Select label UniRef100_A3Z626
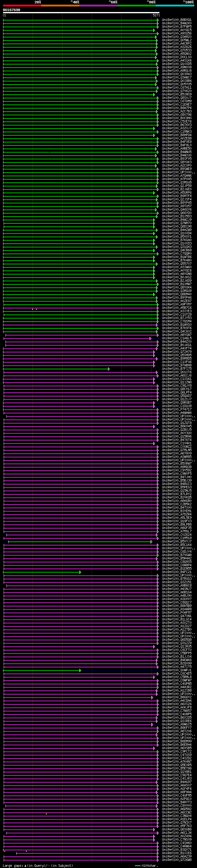197x868 pixels. 176,47
